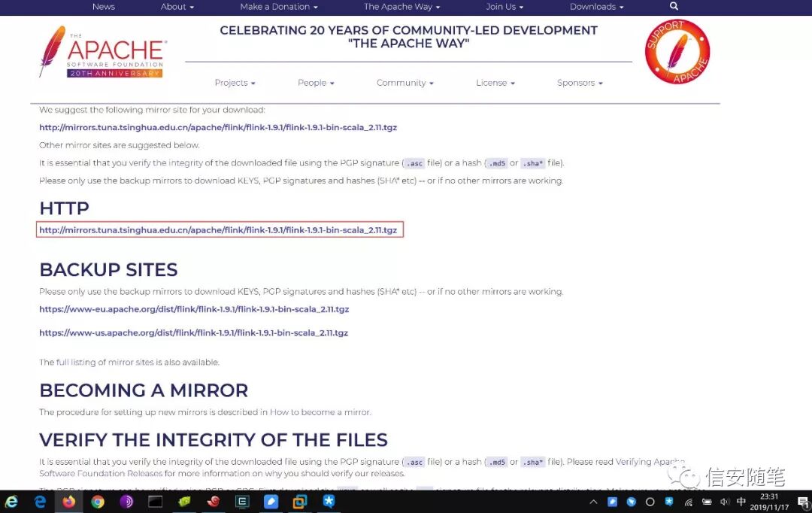Expand the Make a Donation dropdown

tap(279, 7)
